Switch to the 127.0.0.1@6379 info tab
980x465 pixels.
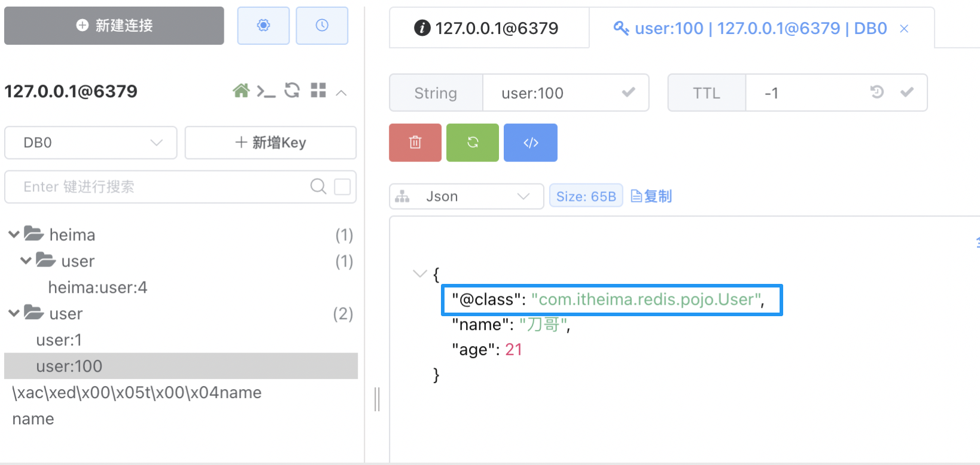(489, 28)
